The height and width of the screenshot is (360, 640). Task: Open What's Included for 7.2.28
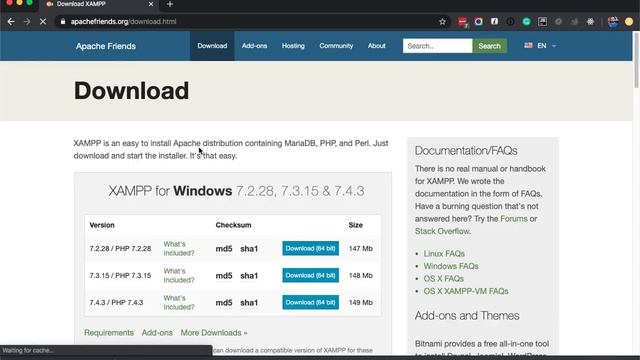[x=179, y=249]
